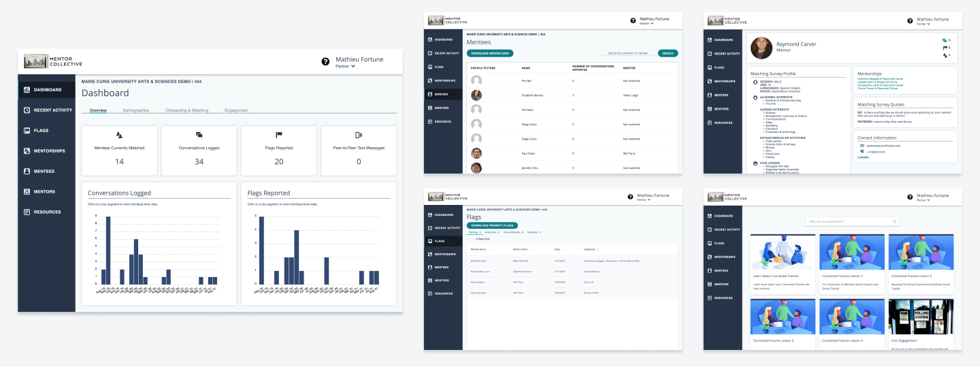
Task: Expand the Partner dropdown in the resources window
Action: [924, 200]
